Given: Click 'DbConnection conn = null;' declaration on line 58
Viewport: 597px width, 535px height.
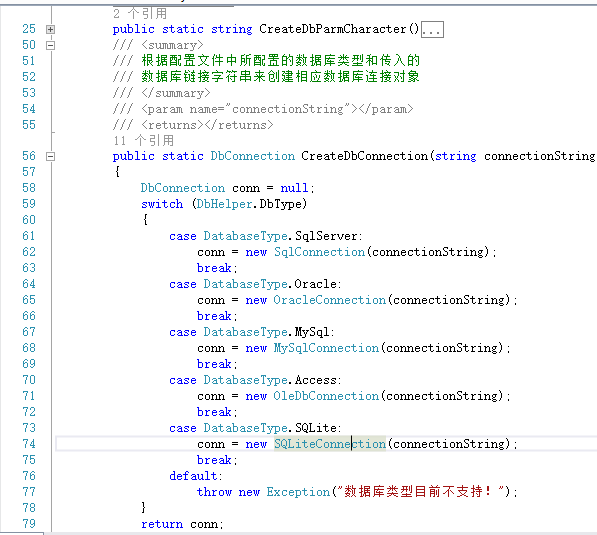Looking at the screenshot, I should (228, 188).
